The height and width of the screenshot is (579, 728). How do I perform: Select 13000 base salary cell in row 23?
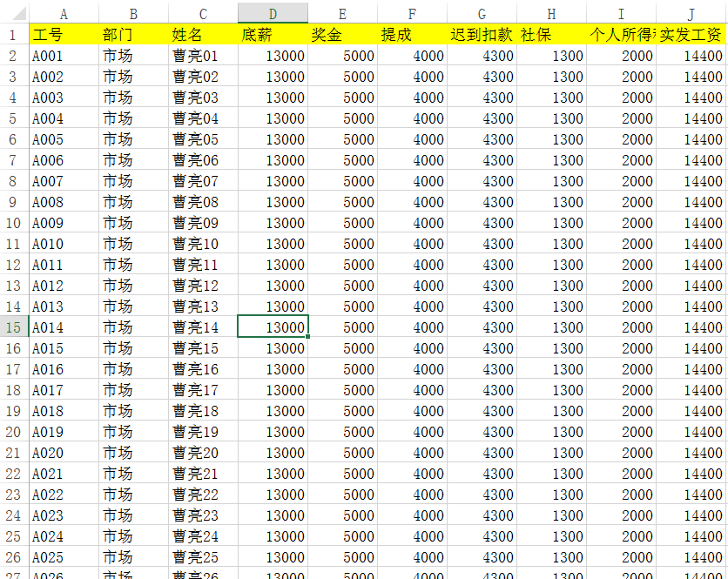pos(273,495)
